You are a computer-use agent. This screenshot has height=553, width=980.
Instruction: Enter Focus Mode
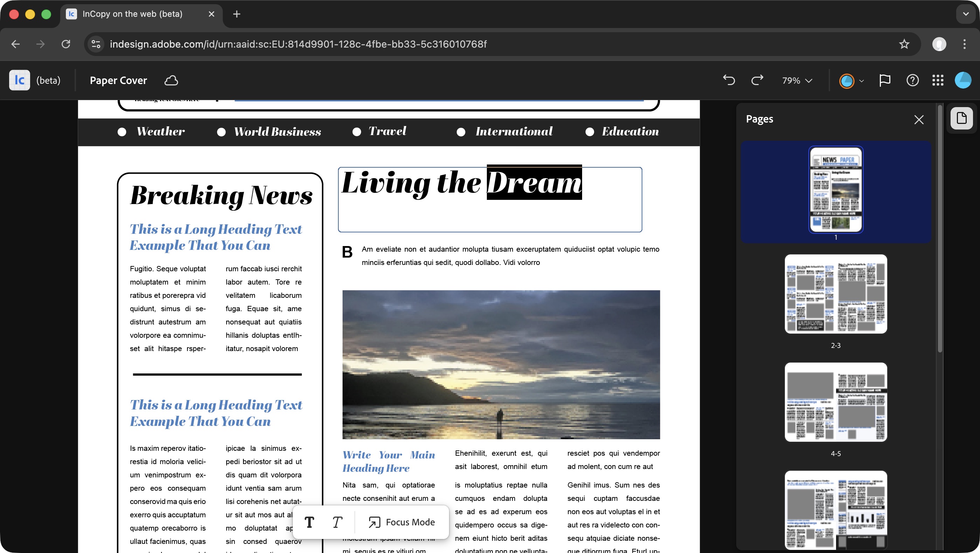(401, 522)
